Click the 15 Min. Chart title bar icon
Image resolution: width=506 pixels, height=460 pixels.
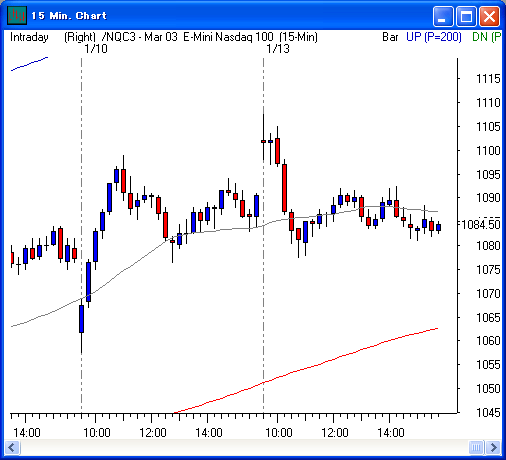point(17,15)
